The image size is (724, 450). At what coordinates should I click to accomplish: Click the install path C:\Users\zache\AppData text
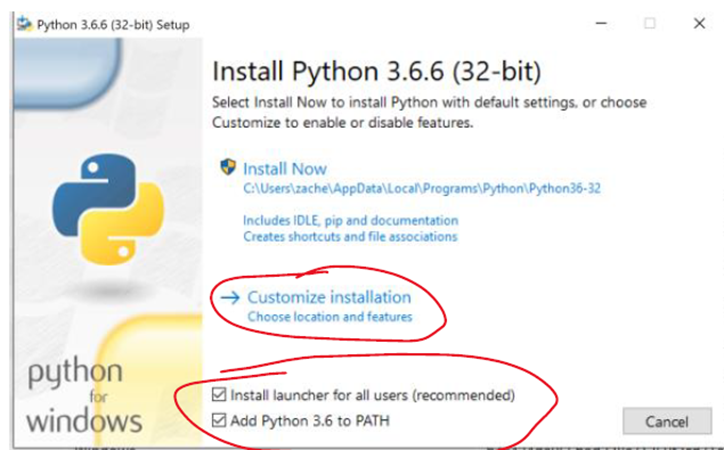(422, 188)
